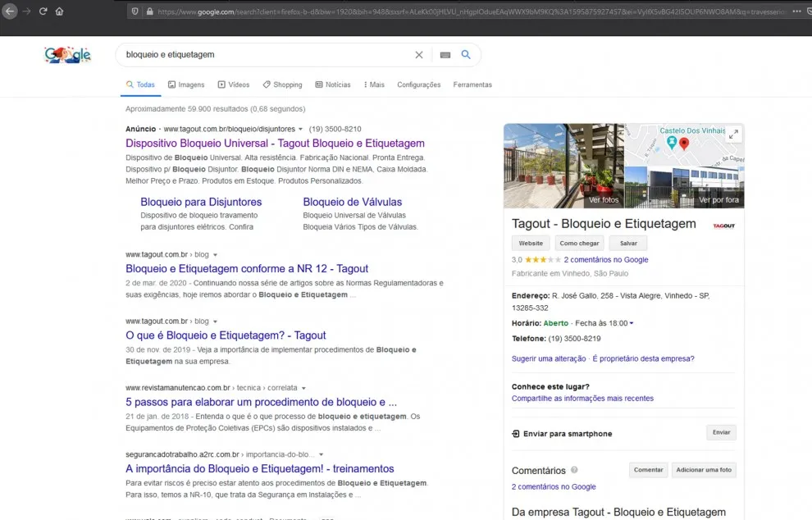Viewport: 812px width, 520px height.
Task: Open 'A importância do Bloqueio' result
Action: (259, 468)
